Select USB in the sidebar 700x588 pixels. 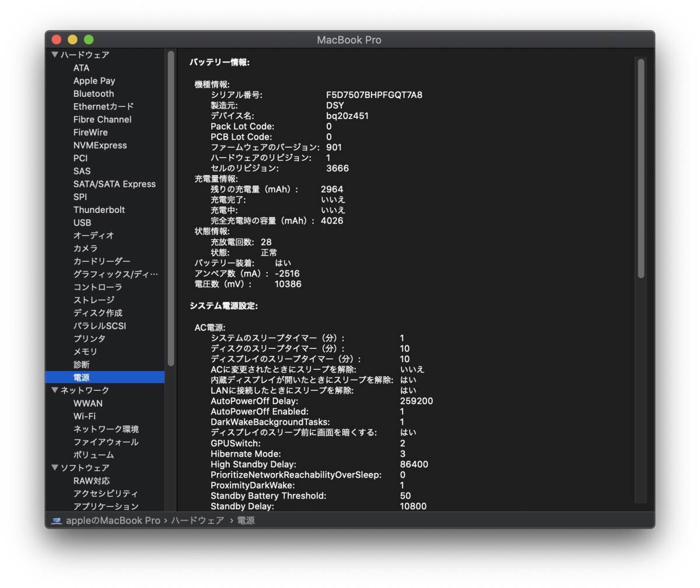pos(82,222)
